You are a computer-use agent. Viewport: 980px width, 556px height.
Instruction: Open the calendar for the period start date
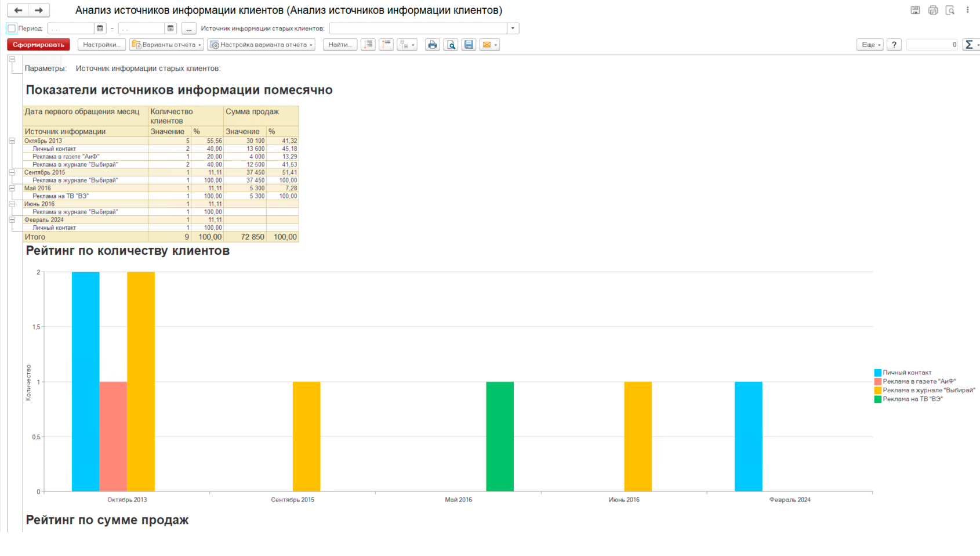pyautogui.click(x=100, y=28)
